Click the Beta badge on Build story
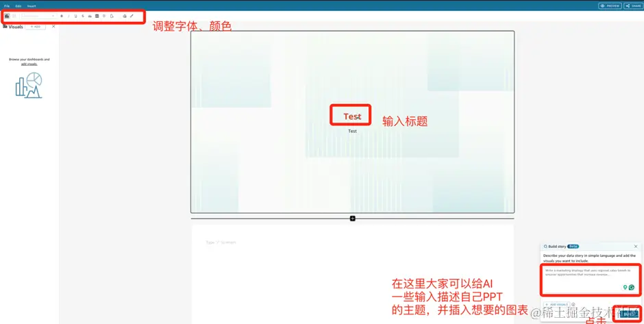 [x=573, y=247]
